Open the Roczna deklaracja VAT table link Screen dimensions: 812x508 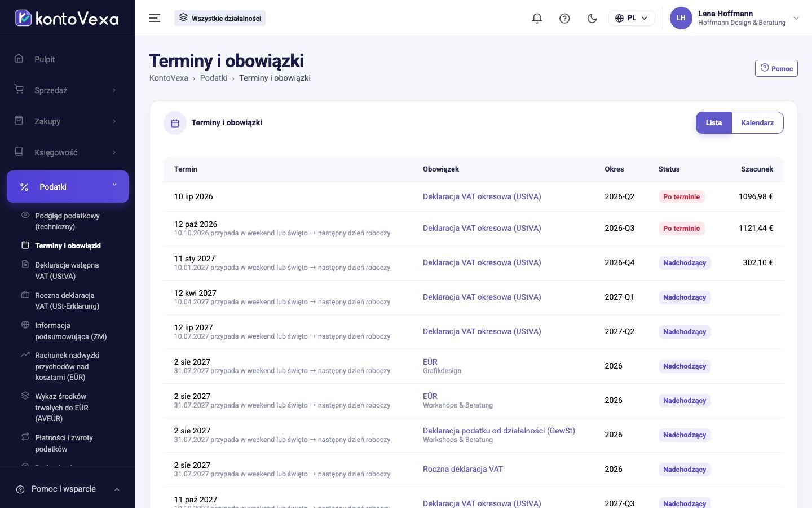pos(463,469)
